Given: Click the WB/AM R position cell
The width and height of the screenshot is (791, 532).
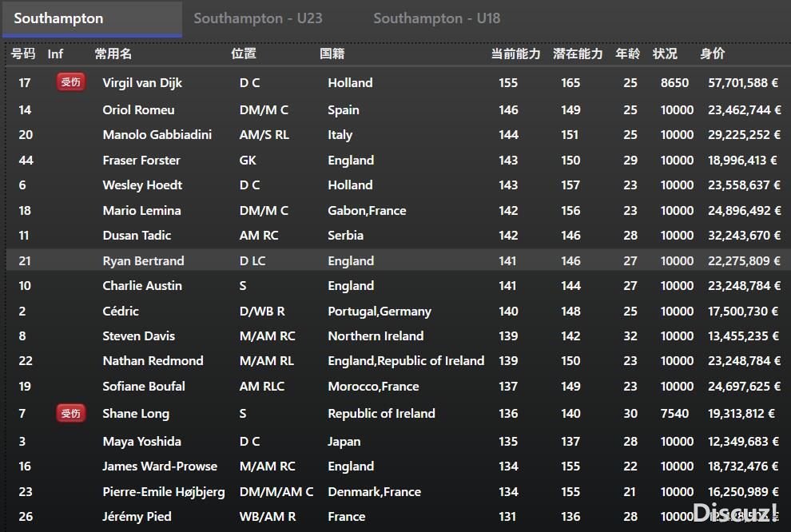Looking at the screenshot, I should pos(268,516).
